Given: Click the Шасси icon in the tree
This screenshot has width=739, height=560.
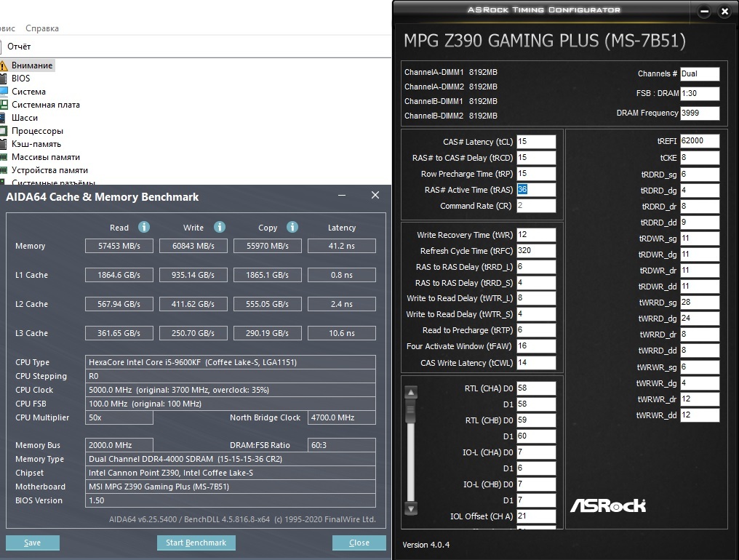Looking at the screenshot, I should pyautogui.click(x=3, y=118).
